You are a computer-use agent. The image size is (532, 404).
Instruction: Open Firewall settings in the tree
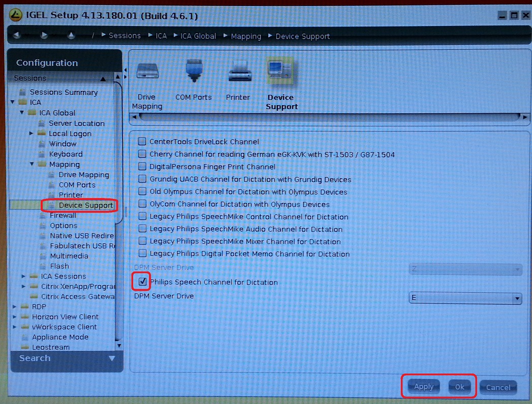pos(63,215)
